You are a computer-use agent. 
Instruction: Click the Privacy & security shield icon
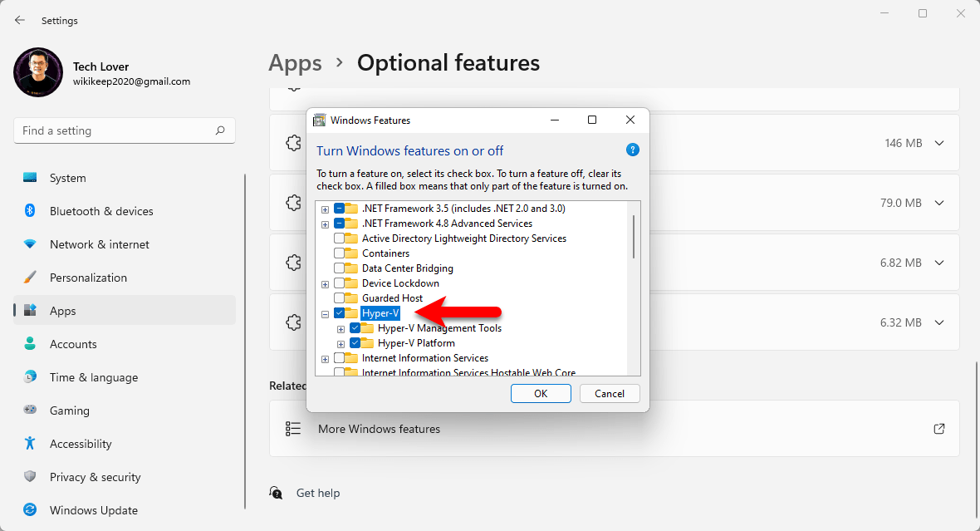(30, 476)
